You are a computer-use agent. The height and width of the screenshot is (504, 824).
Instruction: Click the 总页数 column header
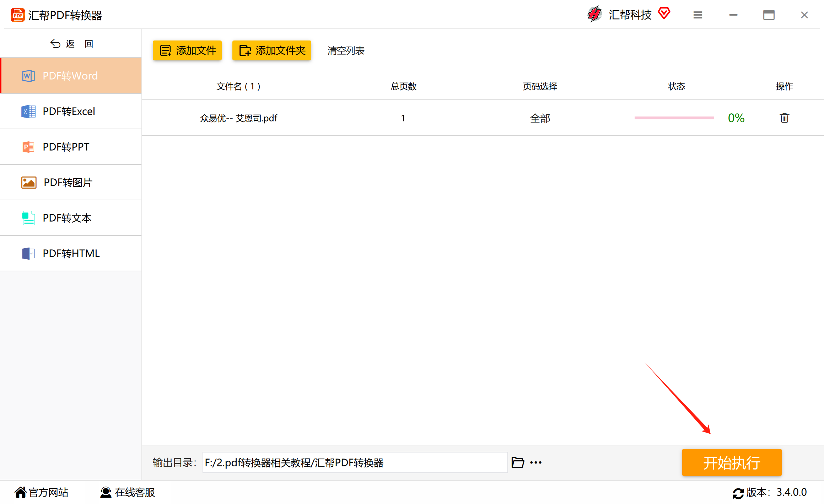[x=403, y=86]
